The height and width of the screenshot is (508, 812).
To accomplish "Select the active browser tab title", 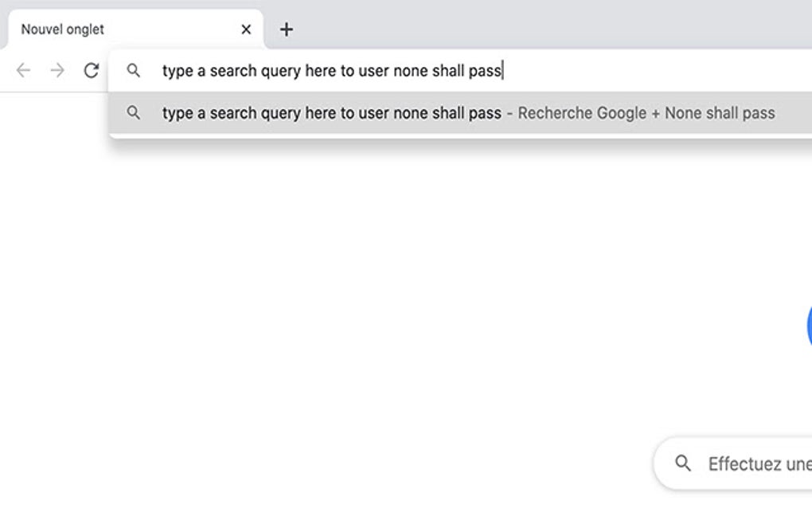I will click(x=62, y=29).
